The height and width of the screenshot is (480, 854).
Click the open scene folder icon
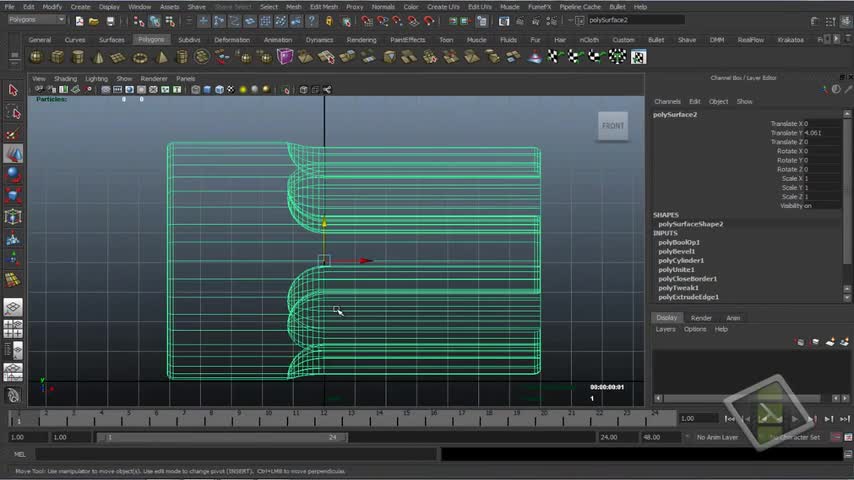[91, 20]
